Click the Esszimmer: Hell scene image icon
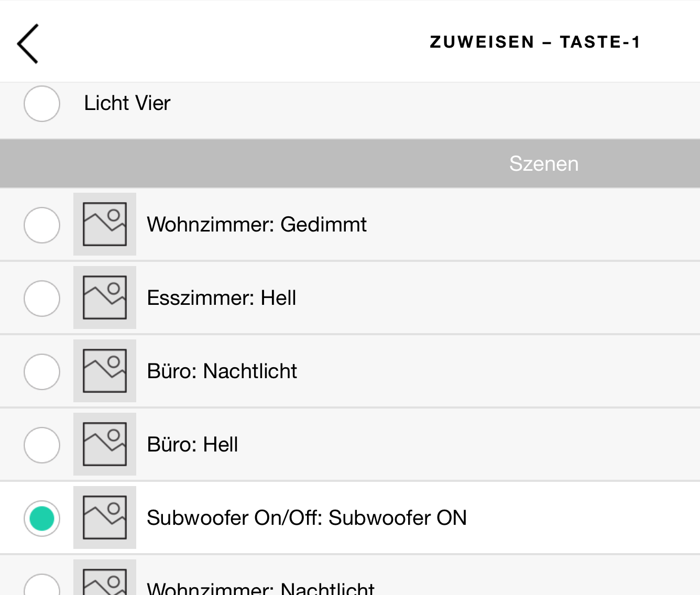The image size is (700, 595). [x=105, y=298]
